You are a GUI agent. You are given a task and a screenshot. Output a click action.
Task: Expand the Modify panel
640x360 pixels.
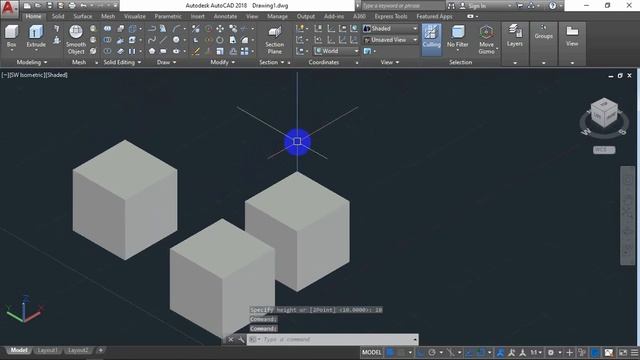[x=222, y=62]
